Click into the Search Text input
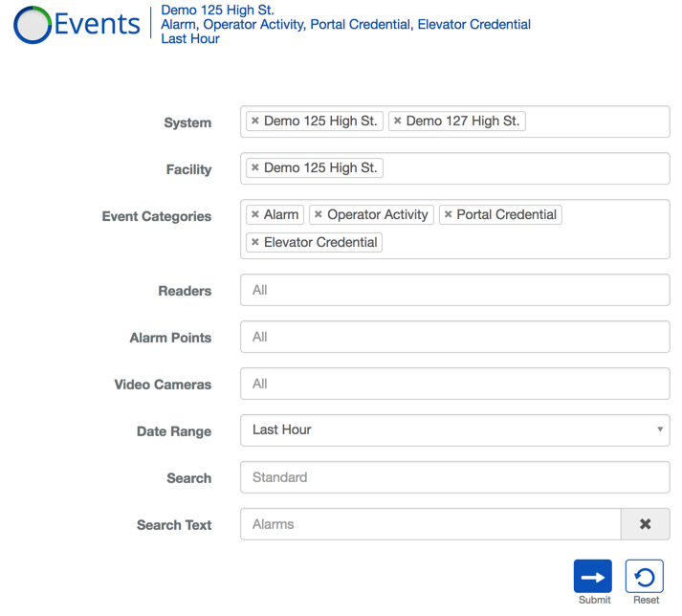This screenshot has height=616, width=682. tap(430, 524)
